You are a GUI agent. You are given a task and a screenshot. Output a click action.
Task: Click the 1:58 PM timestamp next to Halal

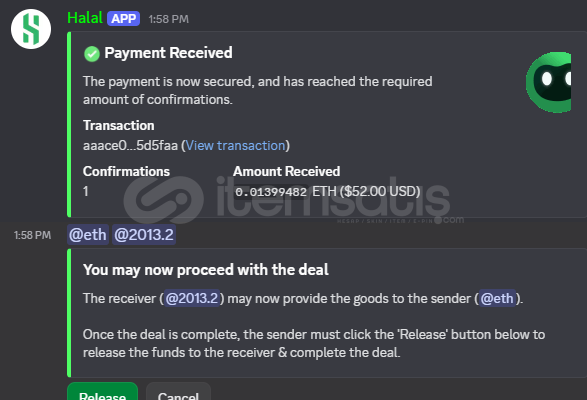168,19
